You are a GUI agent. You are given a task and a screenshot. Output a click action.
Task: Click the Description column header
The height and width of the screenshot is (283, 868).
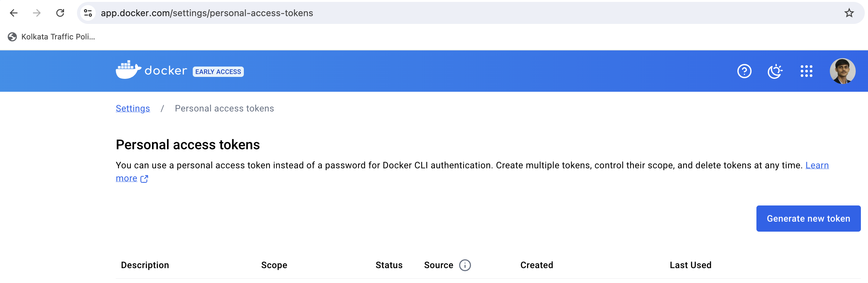click(145, 265)
